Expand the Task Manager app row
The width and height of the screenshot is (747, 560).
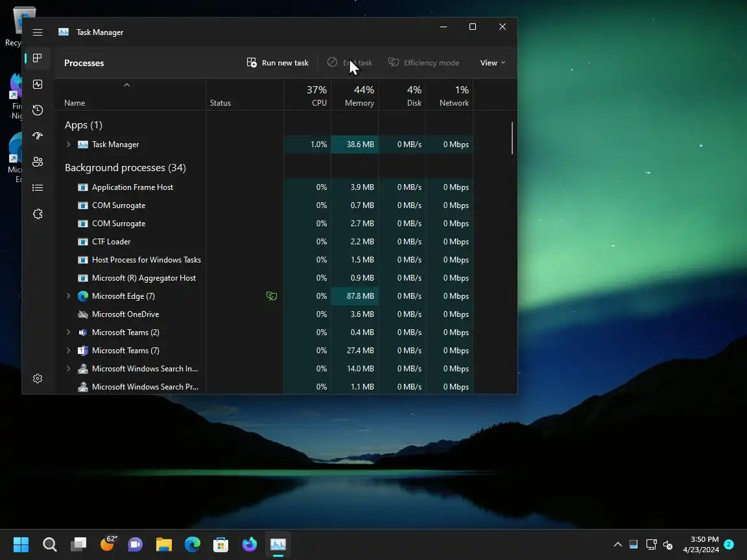[x=69, y=145]
